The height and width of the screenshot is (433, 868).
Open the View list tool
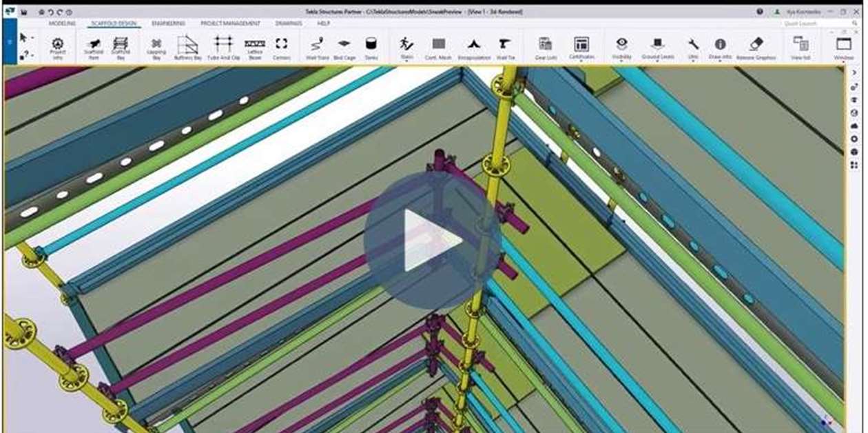point(800,48)
